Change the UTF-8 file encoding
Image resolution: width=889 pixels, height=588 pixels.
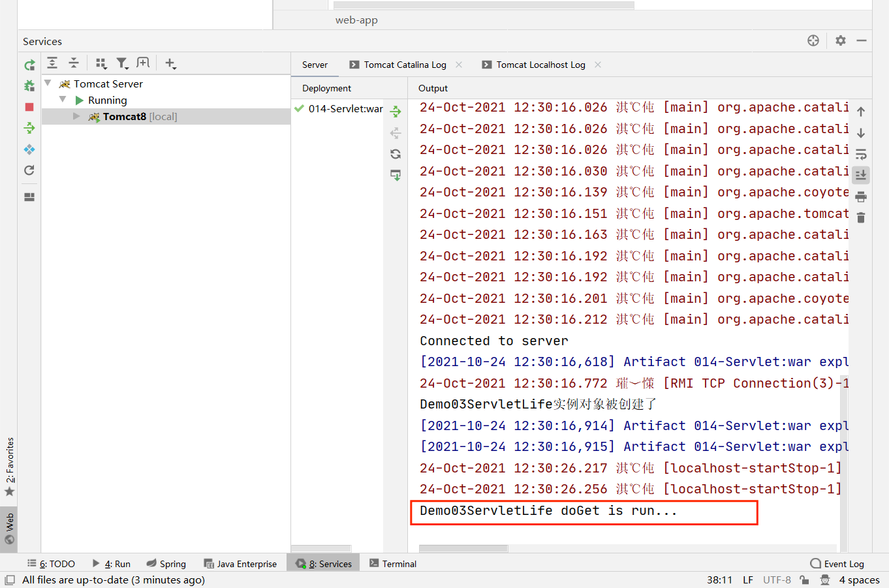pyautogui.click(x=777, y=580)
